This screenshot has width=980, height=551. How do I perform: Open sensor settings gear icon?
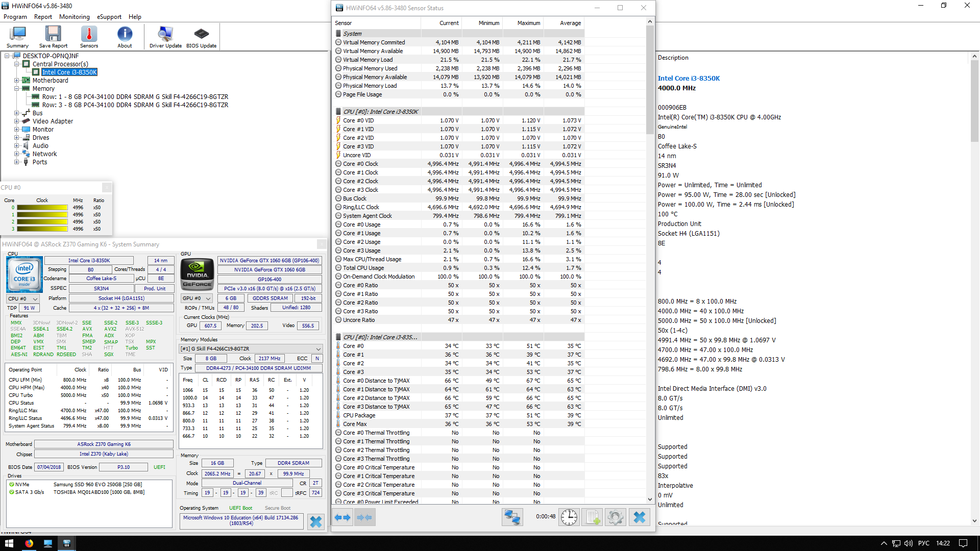point(615,517)
